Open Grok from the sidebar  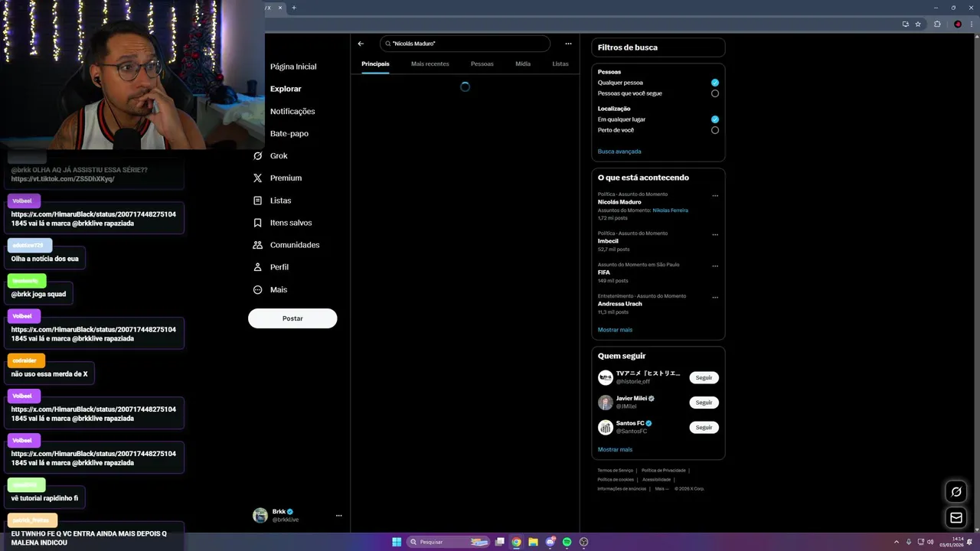point(271,155)
